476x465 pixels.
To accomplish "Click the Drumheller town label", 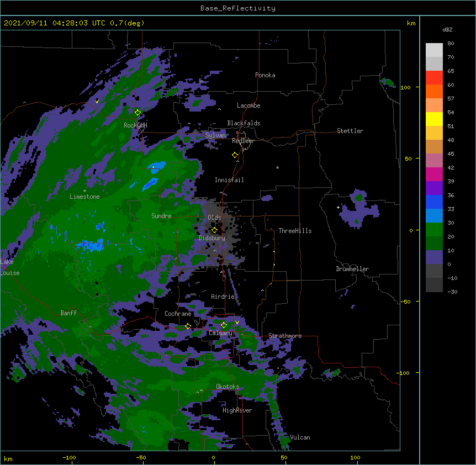I will pyautogui.click(x=352, y=269).
